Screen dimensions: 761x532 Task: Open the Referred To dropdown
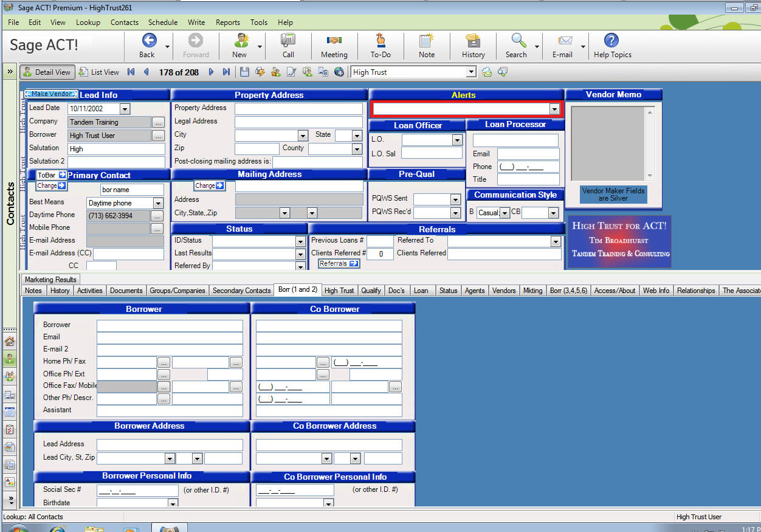555,241
